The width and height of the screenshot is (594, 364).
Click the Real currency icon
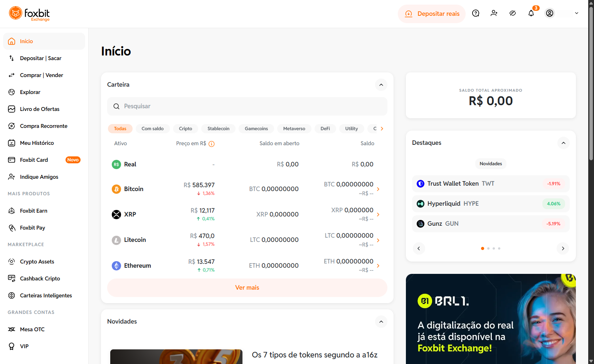(116, 164)
